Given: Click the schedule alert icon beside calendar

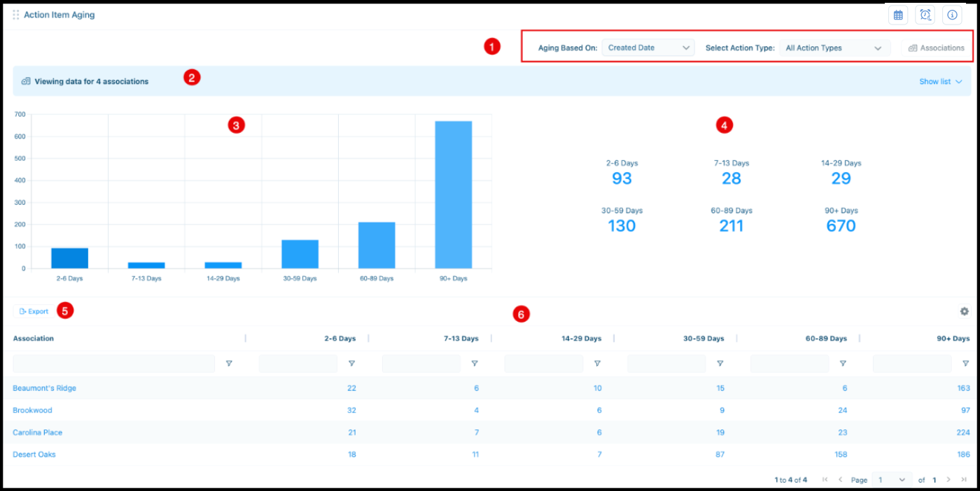Looking at the screenshot, I should (925, 15).
